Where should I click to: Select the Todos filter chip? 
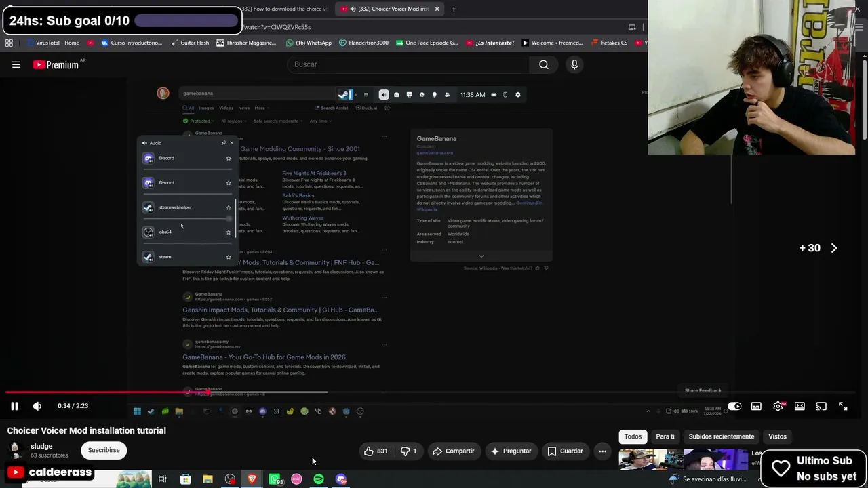[633, 436]
